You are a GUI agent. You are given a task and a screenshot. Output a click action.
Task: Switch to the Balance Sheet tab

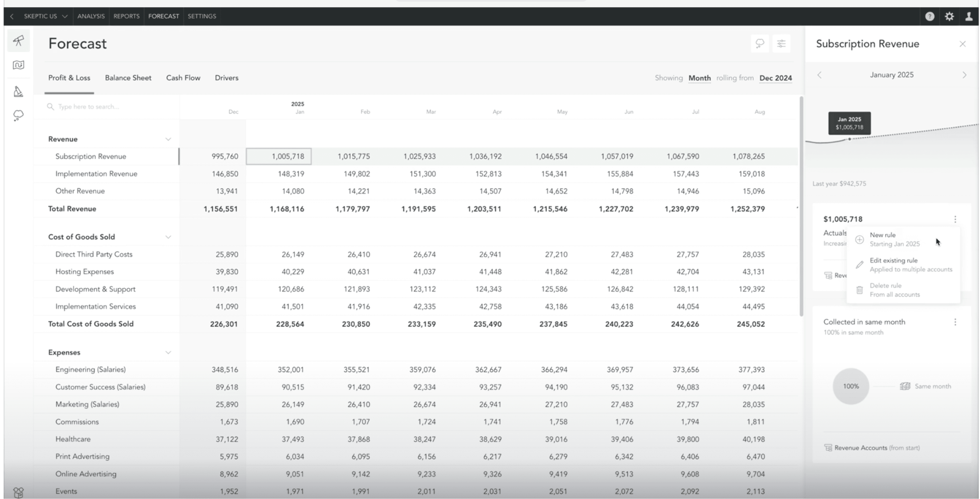128,78
